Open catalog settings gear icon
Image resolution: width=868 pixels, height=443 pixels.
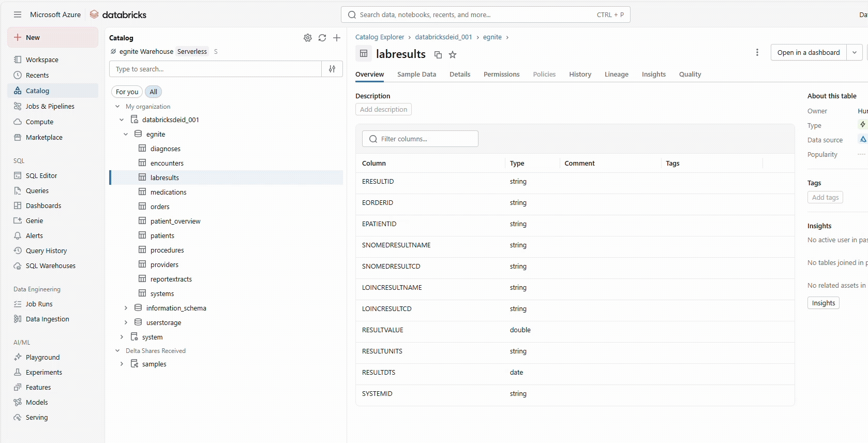tap(308, 38)
